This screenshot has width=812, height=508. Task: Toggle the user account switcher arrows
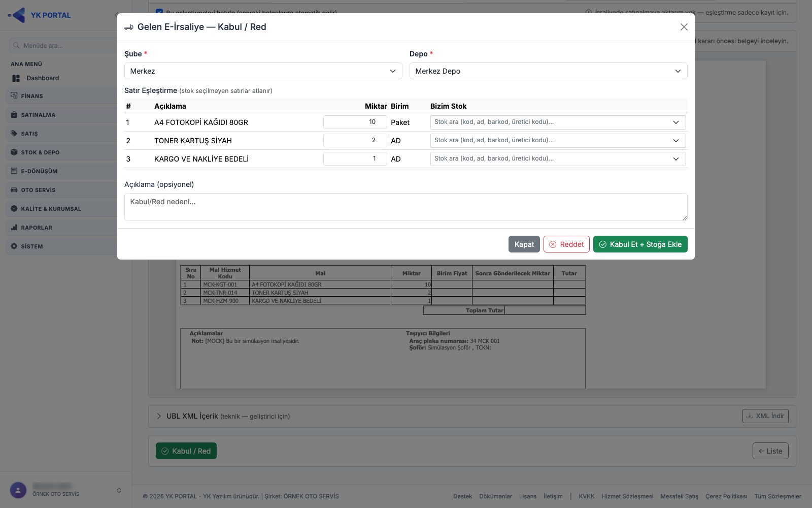119,490
